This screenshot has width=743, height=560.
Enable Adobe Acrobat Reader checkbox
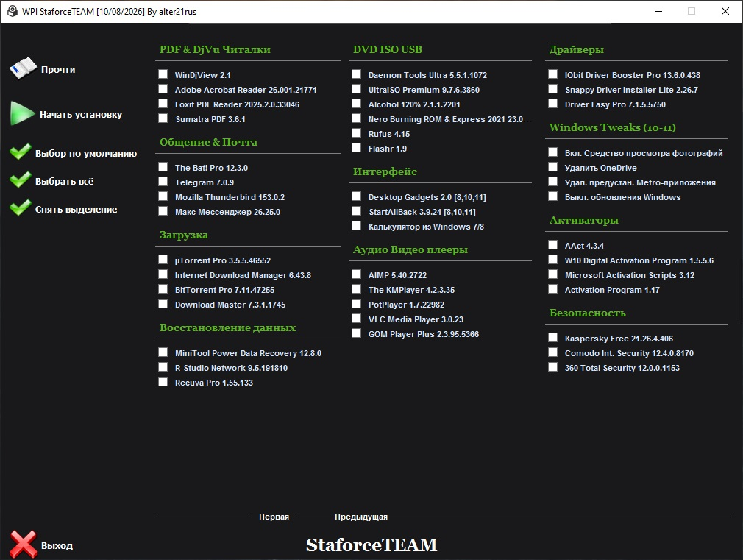coord(163,88)
